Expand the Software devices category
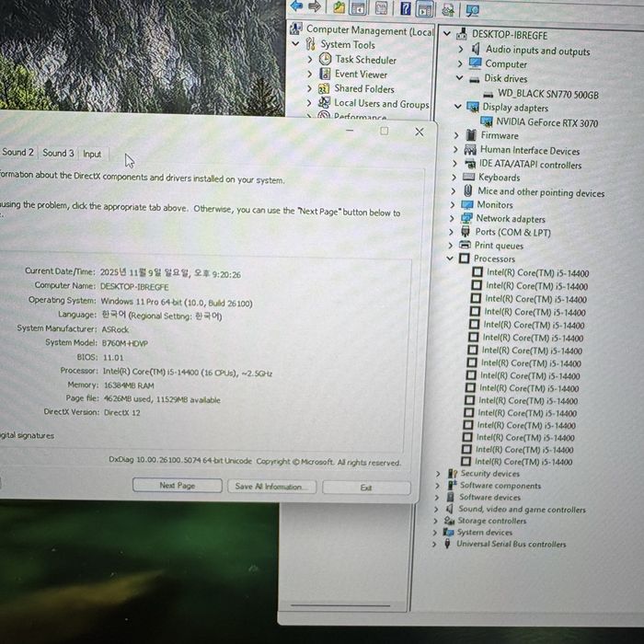 coord(437,498)
